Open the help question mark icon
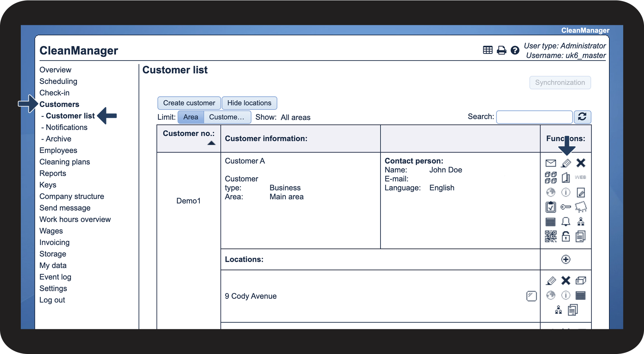 tap(515, 50)
